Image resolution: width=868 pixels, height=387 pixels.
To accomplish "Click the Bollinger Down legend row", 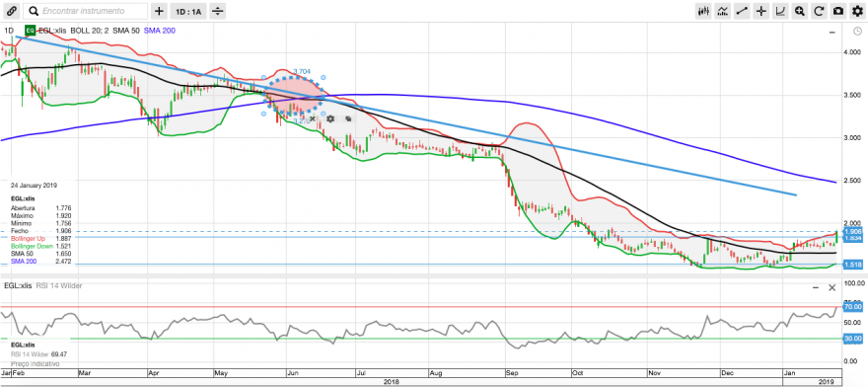I will tap(40, 246).
